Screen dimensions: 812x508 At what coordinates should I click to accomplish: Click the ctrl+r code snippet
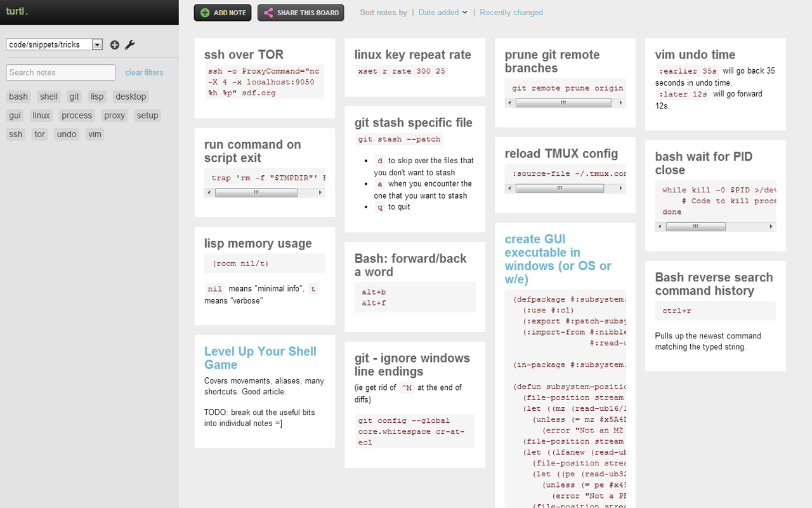click(x=716, y=311)
